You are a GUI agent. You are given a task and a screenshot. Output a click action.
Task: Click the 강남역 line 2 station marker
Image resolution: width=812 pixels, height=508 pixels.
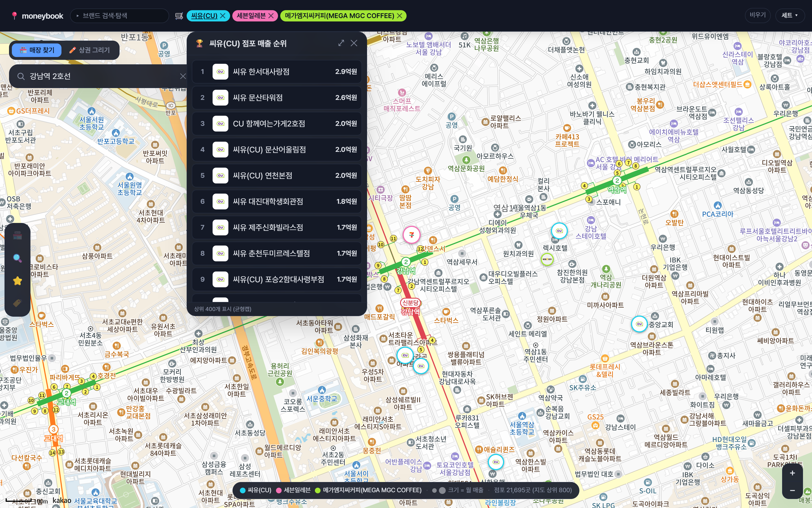click(406, 262)
